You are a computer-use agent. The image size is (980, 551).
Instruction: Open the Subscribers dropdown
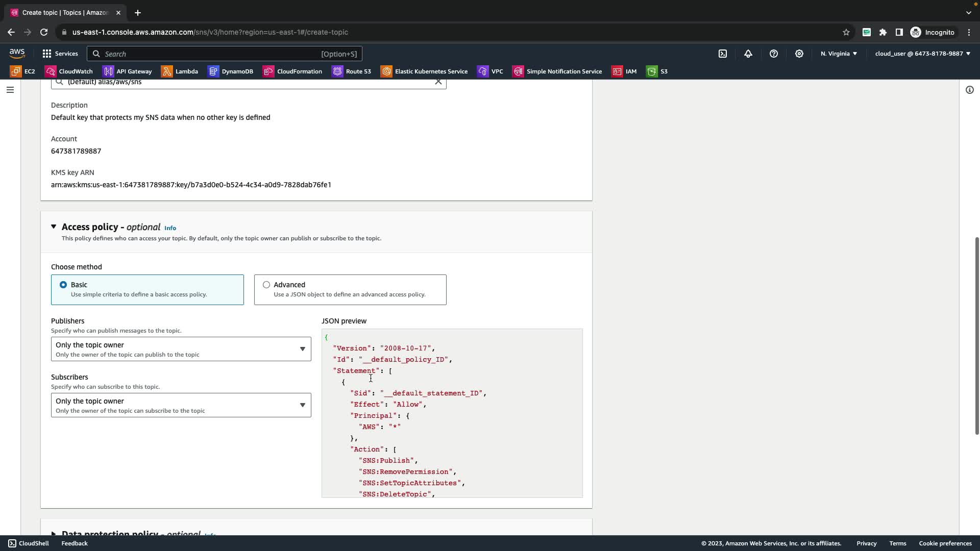click(181, 405)
